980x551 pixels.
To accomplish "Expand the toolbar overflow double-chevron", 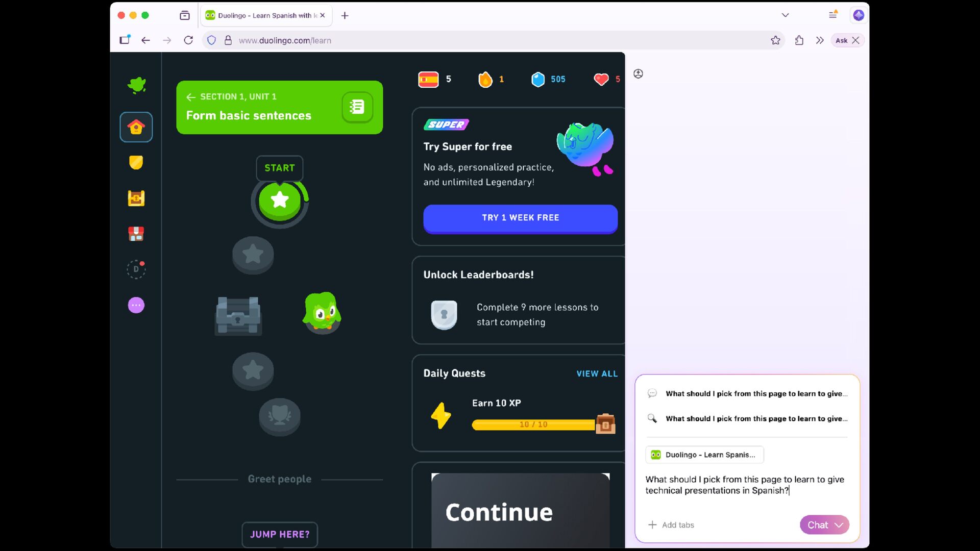I will click(820, 40).
